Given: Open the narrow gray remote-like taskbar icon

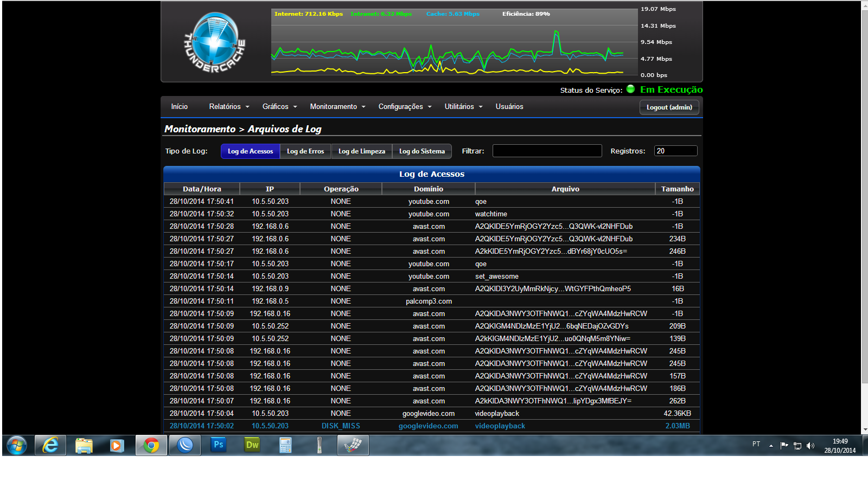Looking at the screenshot, I should [x=320, y=446].
